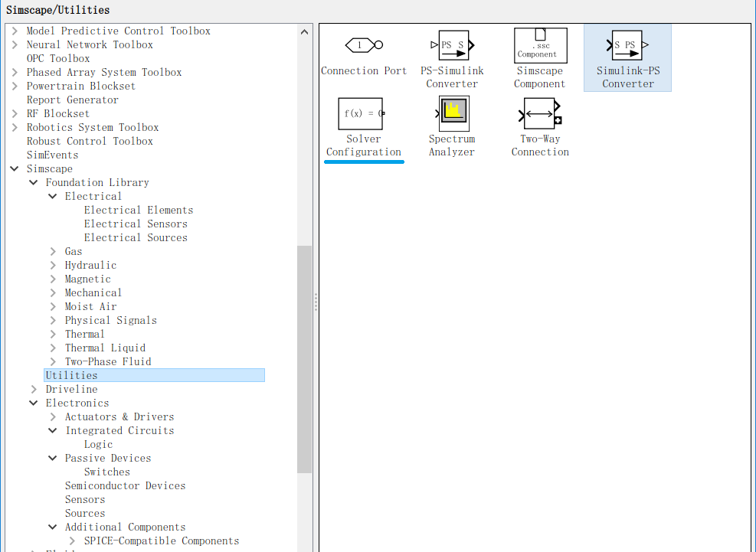Select Switches under Passive Devices

[107, 472]
